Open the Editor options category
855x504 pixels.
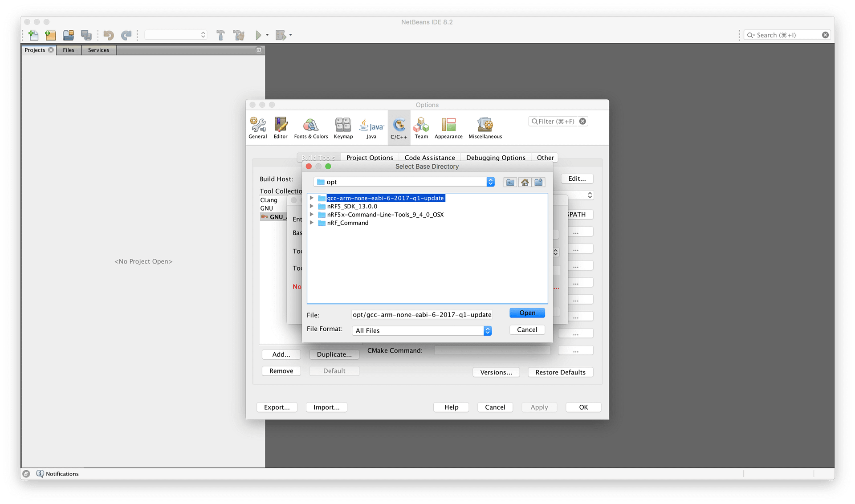pos(281,128)
